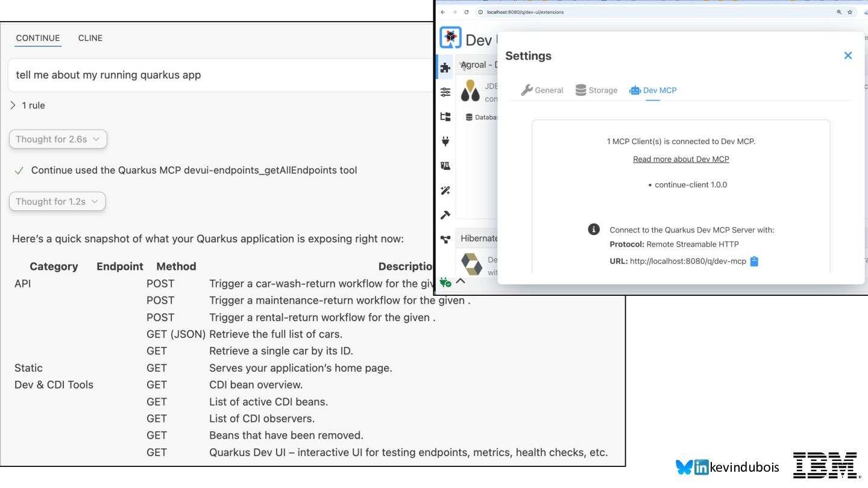
Task: Click the Method column header
Action: click(176, 266)
